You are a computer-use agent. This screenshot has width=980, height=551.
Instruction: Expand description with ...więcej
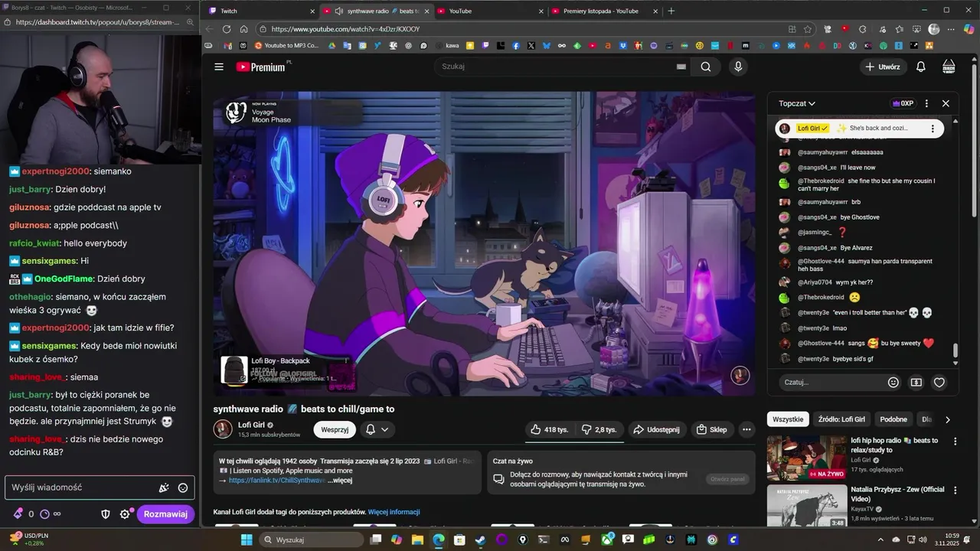[x=340, y=481]
